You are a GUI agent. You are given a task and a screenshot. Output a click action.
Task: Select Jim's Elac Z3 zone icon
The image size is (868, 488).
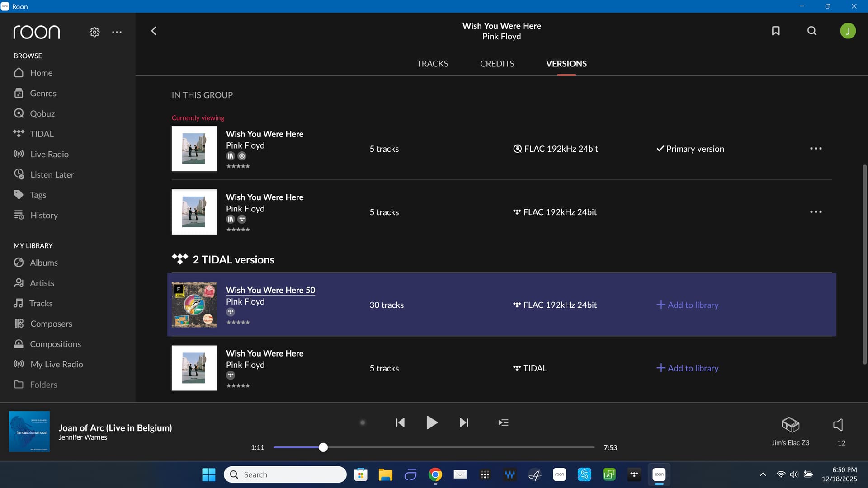pyautogui.click(x=790, y=425)
